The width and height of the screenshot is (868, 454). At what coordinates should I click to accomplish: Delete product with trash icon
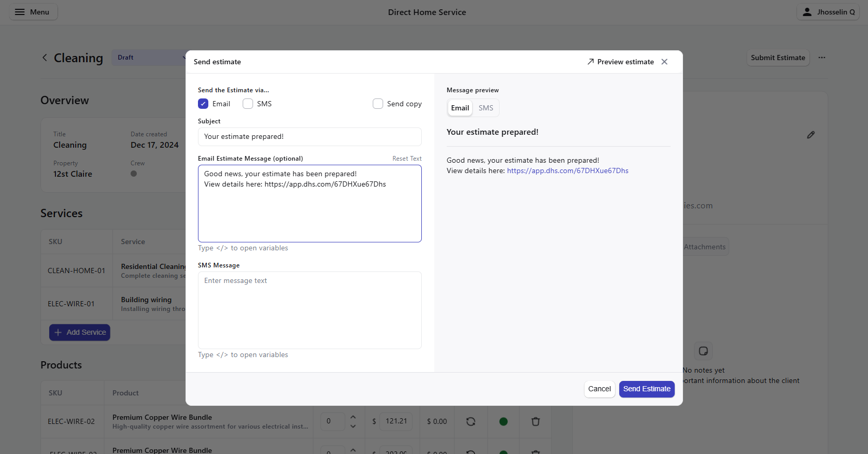tap(535, 421)
